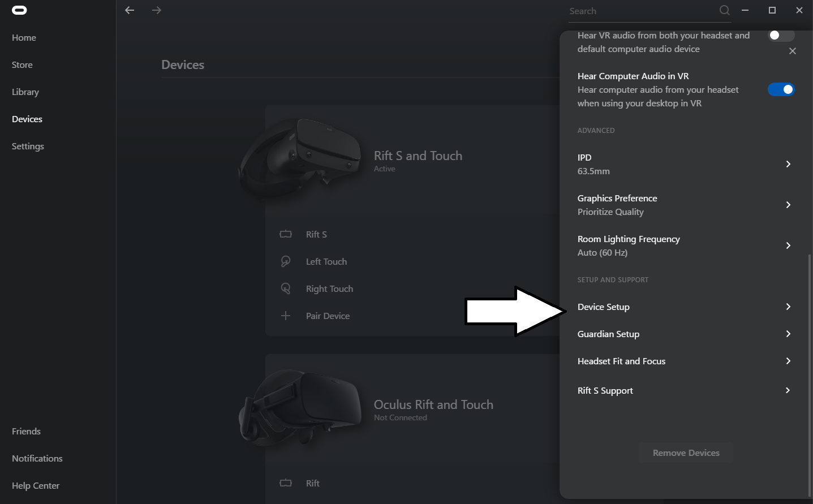Open the Help Center

36,485
